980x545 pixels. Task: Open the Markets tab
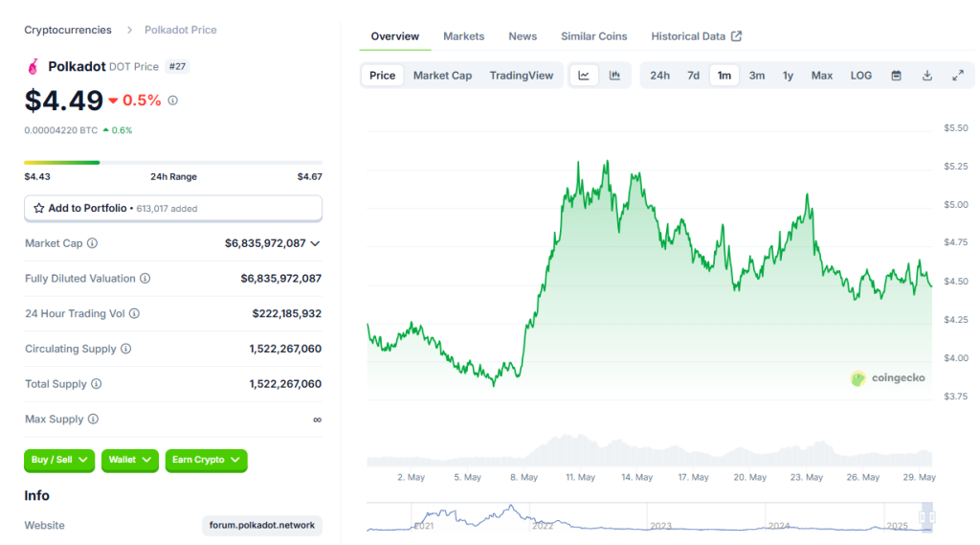[464, 36]
